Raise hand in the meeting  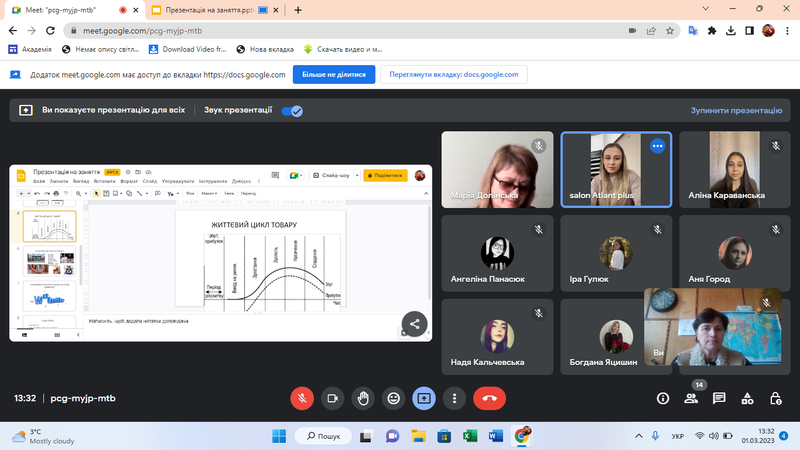point(363,398)
